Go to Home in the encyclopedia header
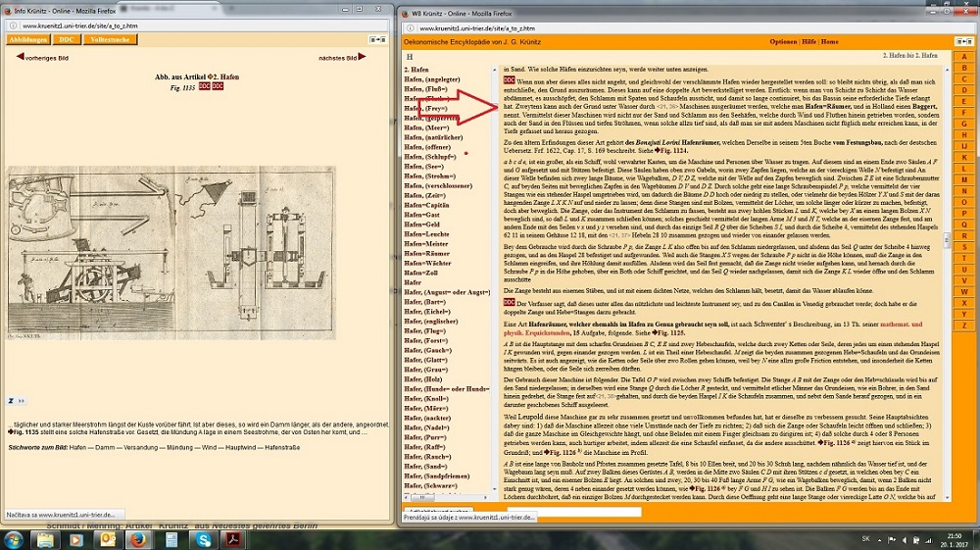This screenshot has width=980, height=550. point(830,42)
